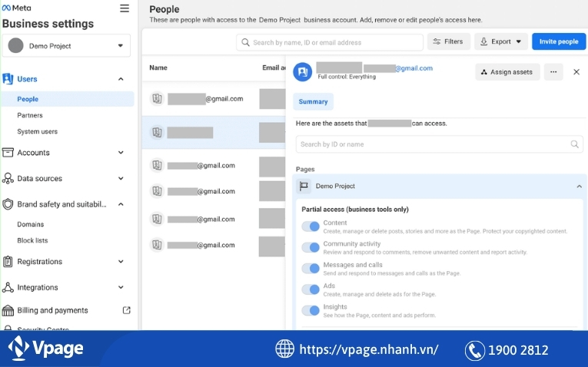588x367 pixels.
Task: Open Billing external link icon
Action: click(127, 310)
